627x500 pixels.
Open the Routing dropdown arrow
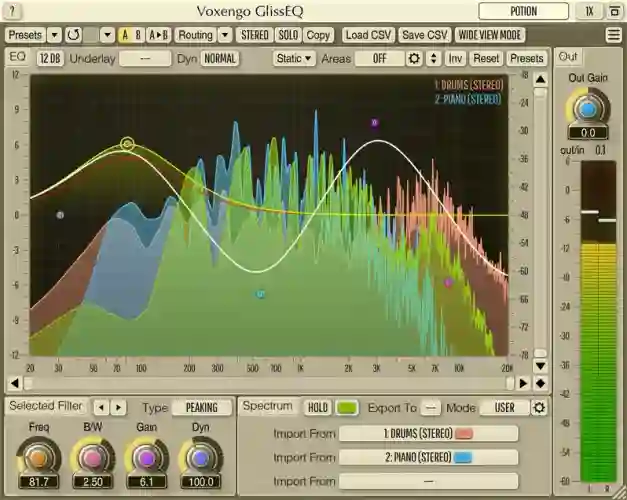pos(225,35)
